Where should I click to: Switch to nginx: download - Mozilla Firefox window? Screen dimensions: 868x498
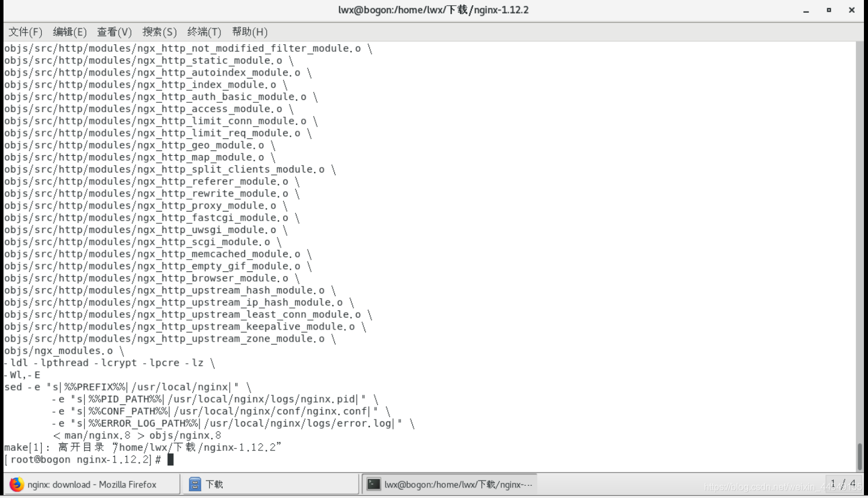(92, 484)
